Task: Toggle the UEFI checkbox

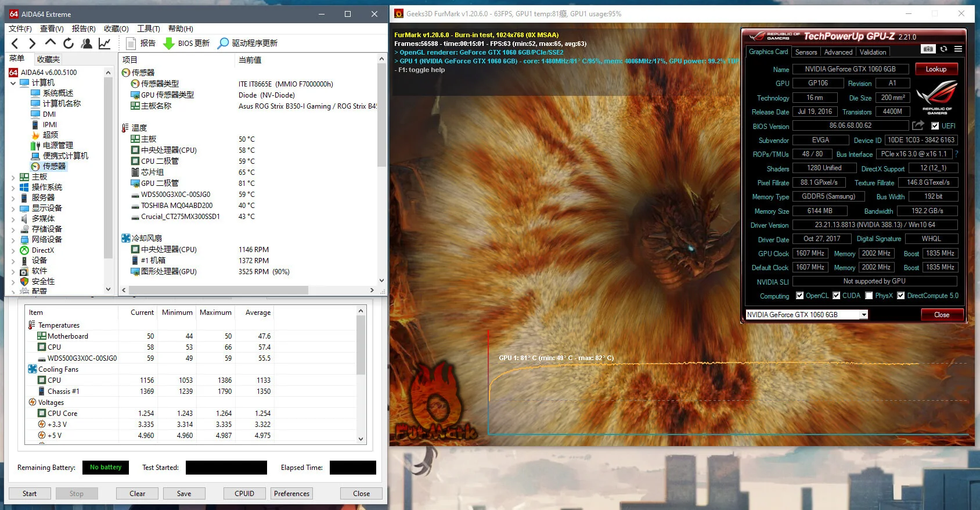Action: click(x=935, y=126)
